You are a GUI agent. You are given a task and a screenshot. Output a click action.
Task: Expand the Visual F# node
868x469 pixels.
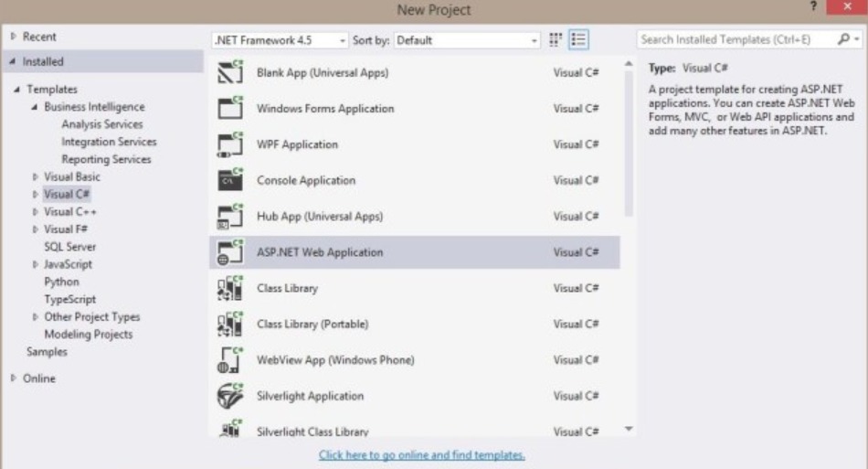coord(35,229)
